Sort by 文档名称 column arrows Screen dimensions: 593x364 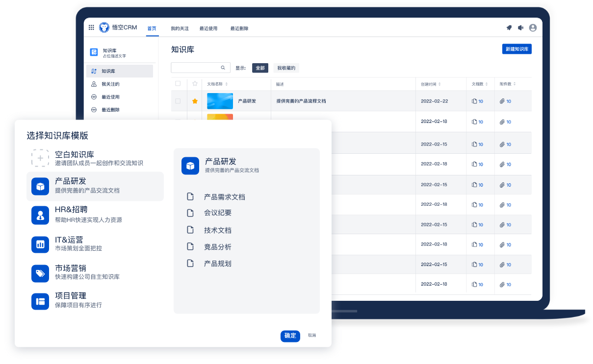click(226, 84)
